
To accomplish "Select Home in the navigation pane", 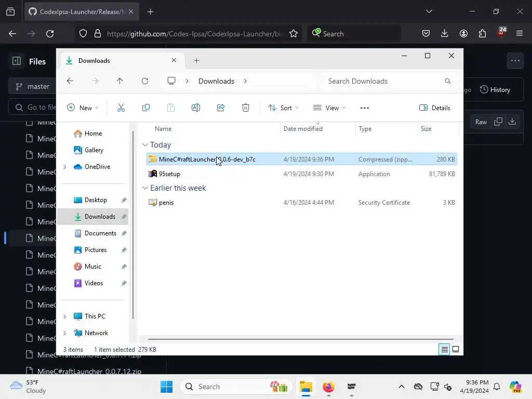I will pos(93,134).
